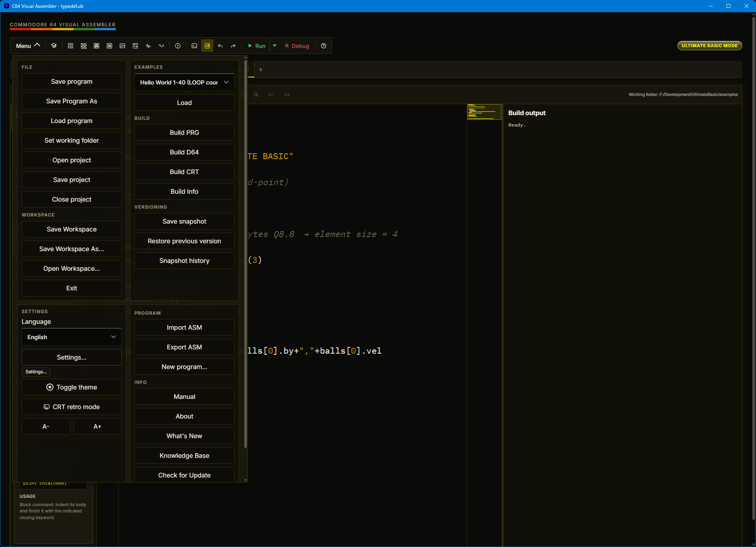This screenshot has height=547, width=756.
Task: Click Build D64
Action: pos(184,152)
